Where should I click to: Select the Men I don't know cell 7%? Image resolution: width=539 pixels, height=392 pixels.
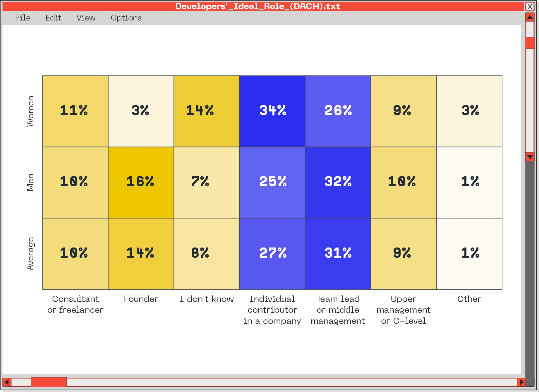click(207, 183)
